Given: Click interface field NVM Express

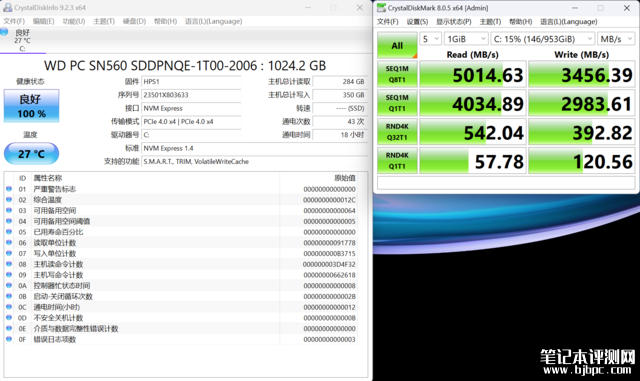Looking at the screenshot, I should [191, 108].
